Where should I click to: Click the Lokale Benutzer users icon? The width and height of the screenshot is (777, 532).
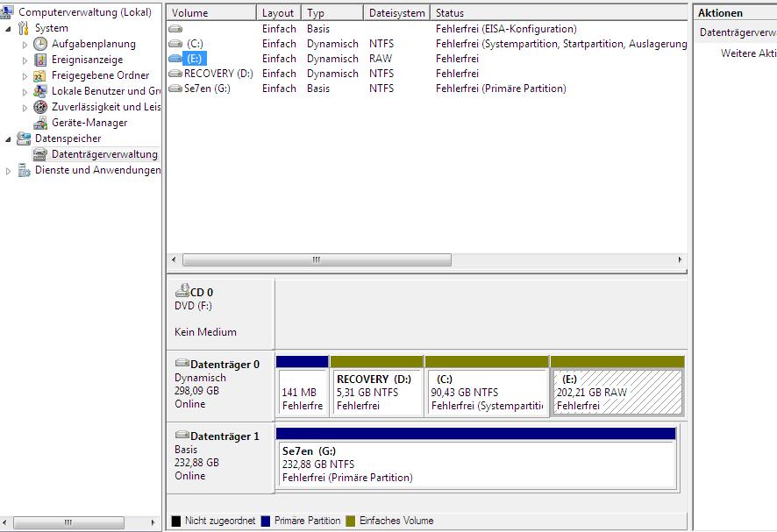click(40, 91)
